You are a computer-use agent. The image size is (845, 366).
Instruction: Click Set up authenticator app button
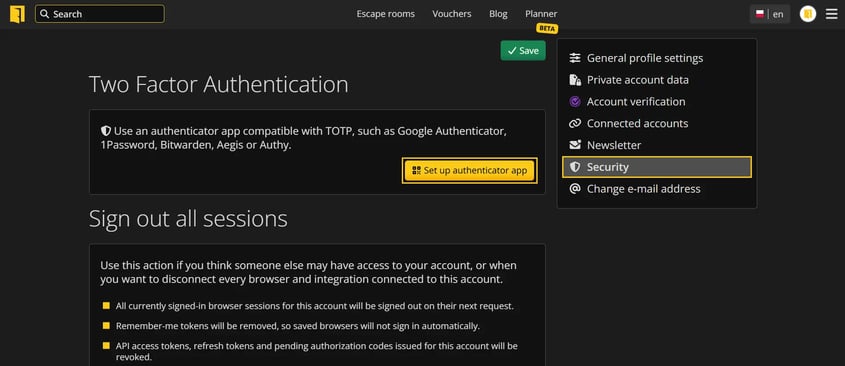[x=469, y=170]
